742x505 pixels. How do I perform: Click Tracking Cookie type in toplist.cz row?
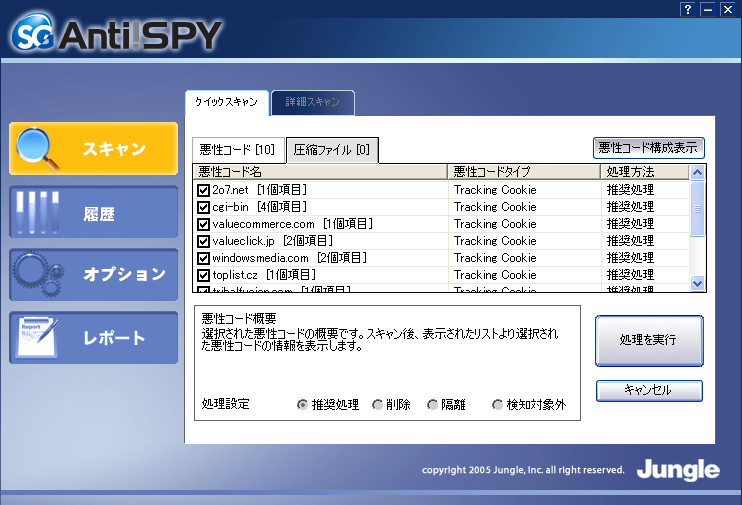495,275
